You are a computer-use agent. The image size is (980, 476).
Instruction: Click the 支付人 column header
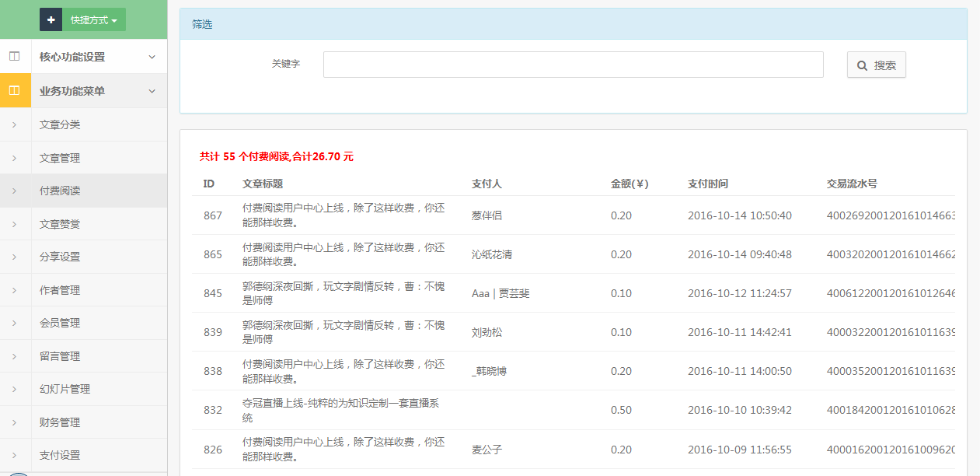pyautogui.click(x=487, y=184)
